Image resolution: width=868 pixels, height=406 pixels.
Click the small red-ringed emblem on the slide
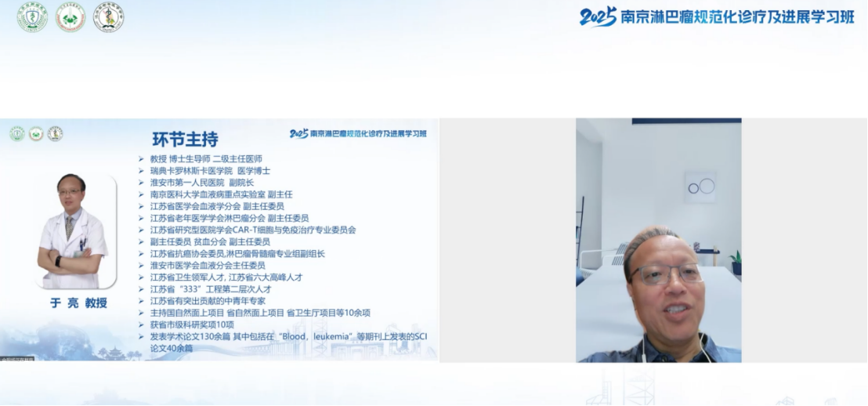click(36, 133)
